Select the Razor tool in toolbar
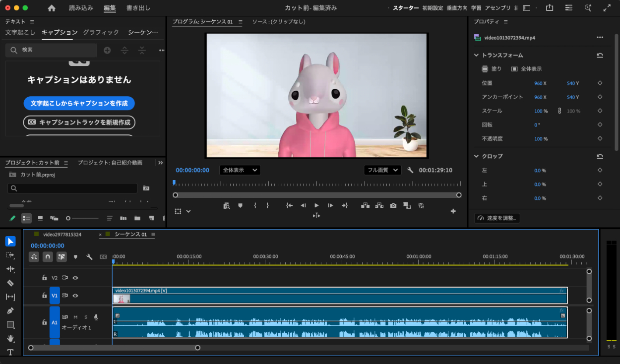This screenshot has width=620, height=364. [x=10, y=283]
